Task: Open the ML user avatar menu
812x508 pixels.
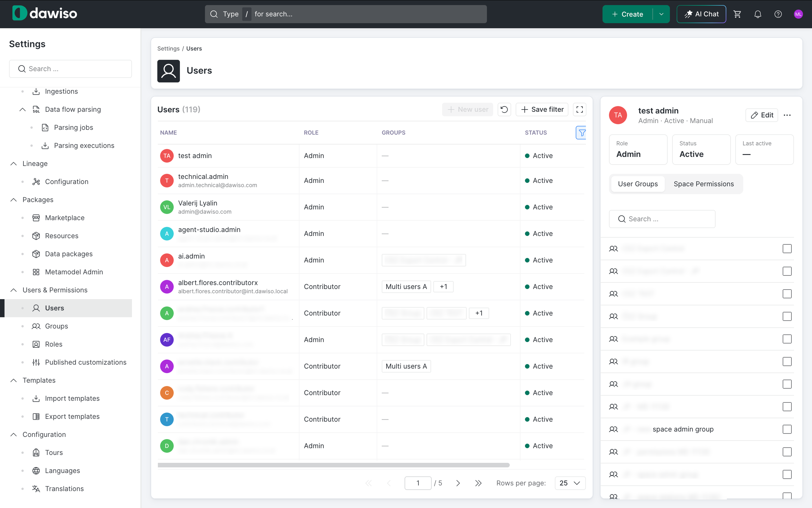Action: coord(798,14)
